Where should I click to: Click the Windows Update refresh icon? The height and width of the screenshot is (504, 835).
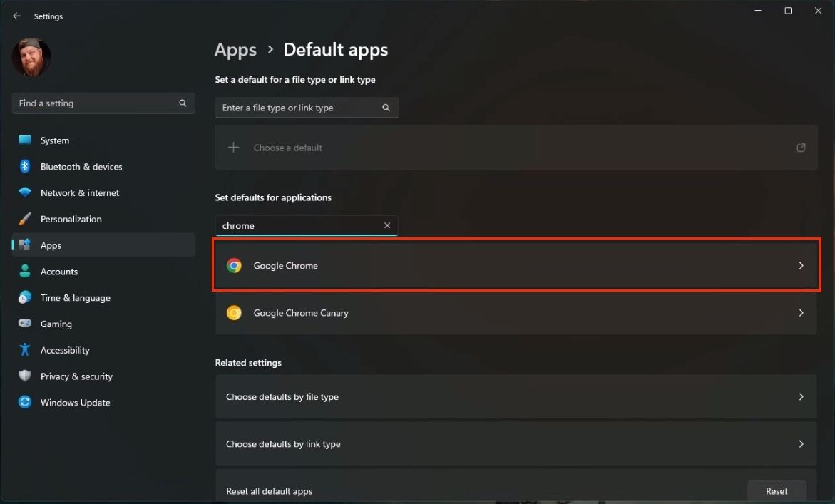(x=24, y=402)
